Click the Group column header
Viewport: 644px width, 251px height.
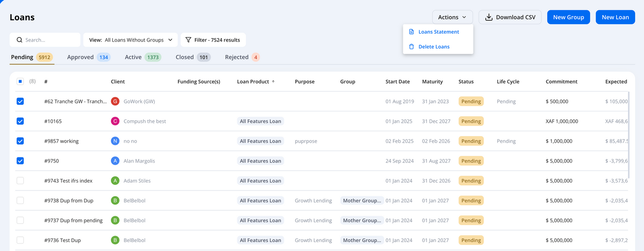tap(348, 81)
